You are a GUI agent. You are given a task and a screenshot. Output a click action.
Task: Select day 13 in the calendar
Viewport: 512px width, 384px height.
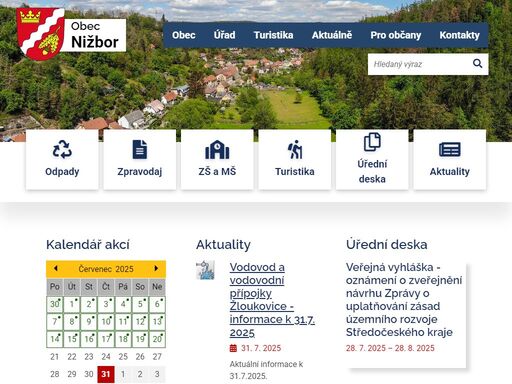(x=157, y=322)
